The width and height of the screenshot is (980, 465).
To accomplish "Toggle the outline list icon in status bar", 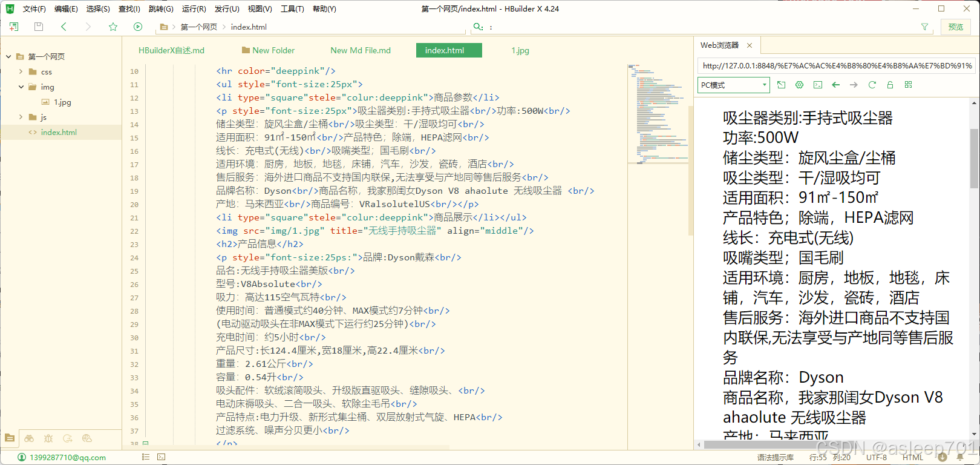I will pyautogui.click(x=146, y=457).
